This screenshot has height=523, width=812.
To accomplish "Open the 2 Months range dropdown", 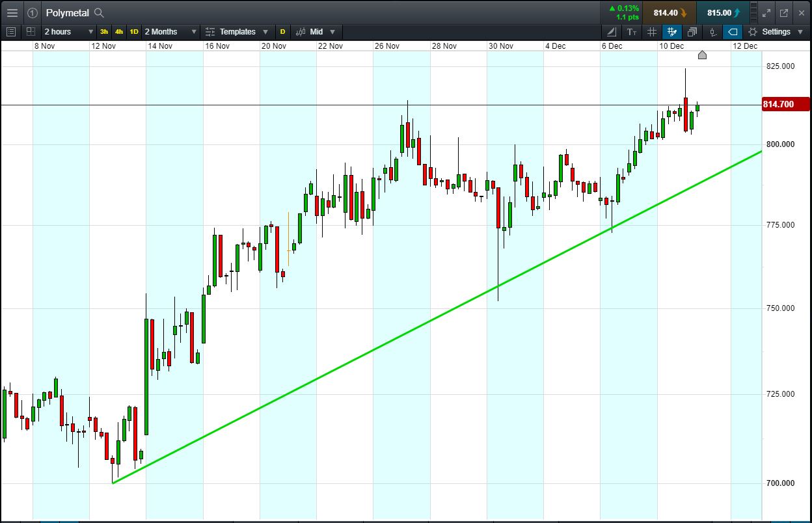I will 170,31.
